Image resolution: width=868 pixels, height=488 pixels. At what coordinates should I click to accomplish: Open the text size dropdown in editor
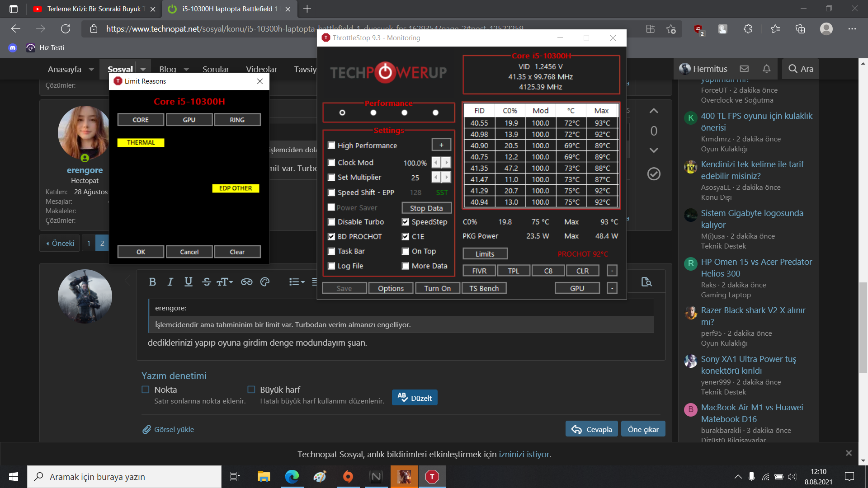tap(225, 282)
